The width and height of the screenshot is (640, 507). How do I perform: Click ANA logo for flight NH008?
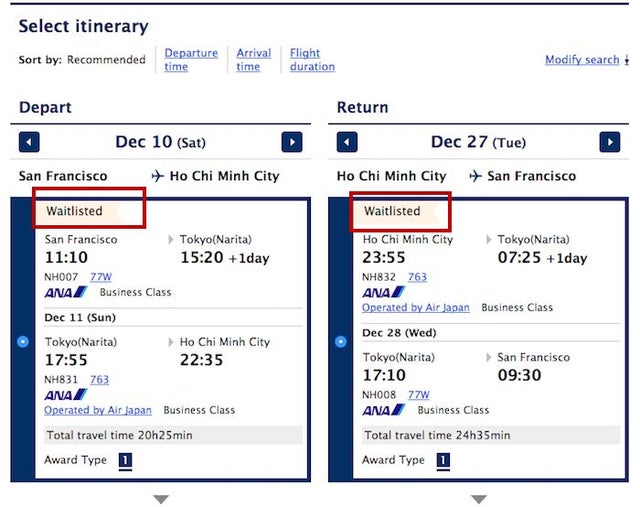pyautogui.click(x=384, y=410)
